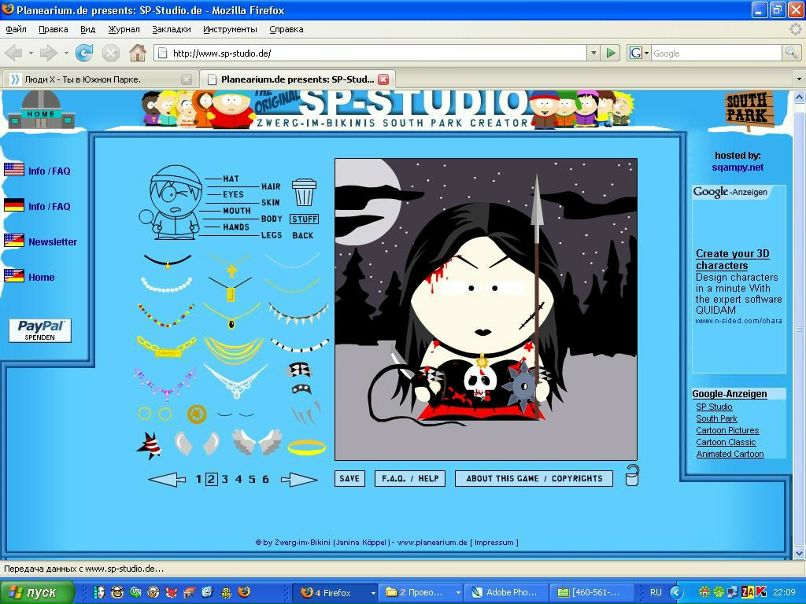
Task: Click the right arrow for next items page
Action: pos(298,480)
